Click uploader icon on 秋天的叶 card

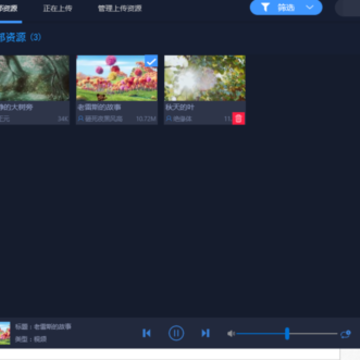[x=169, y=119]
